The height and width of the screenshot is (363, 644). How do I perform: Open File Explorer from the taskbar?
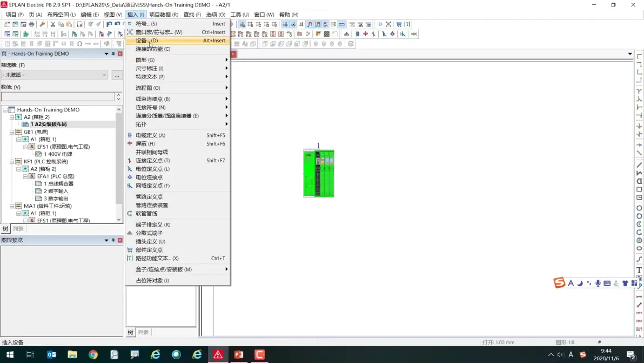tap(72, 354)
